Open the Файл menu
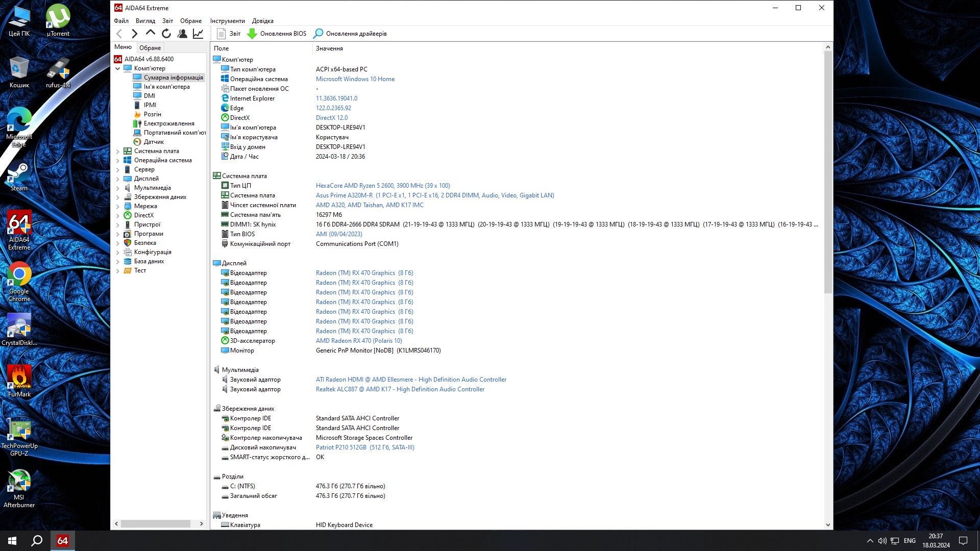 click(121, 21)
